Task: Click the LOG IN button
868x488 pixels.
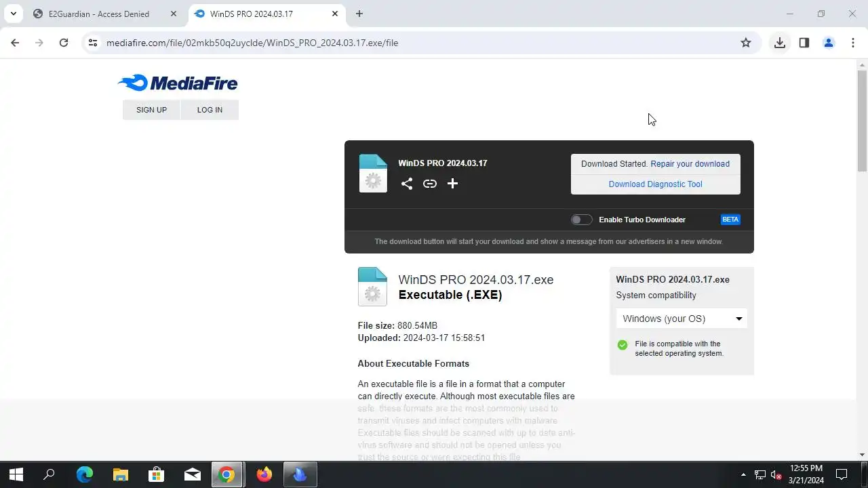Action: [210, 110]
